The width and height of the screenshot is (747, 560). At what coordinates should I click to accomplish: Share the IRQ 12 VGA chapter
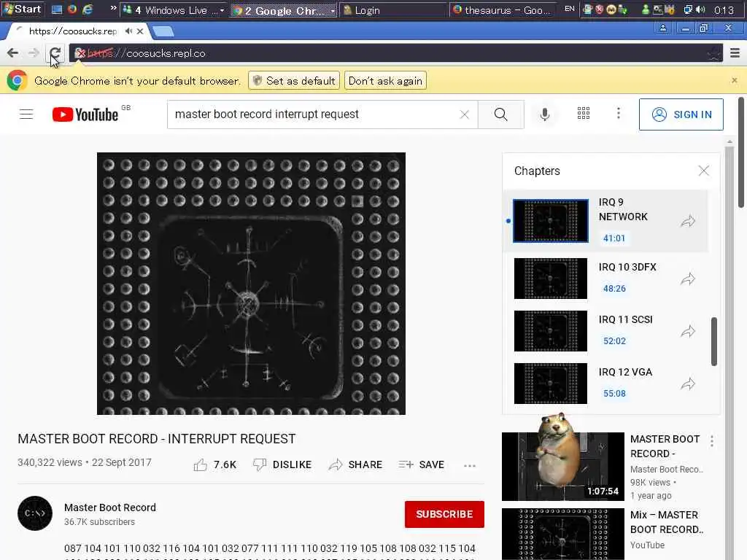(688, 384)
